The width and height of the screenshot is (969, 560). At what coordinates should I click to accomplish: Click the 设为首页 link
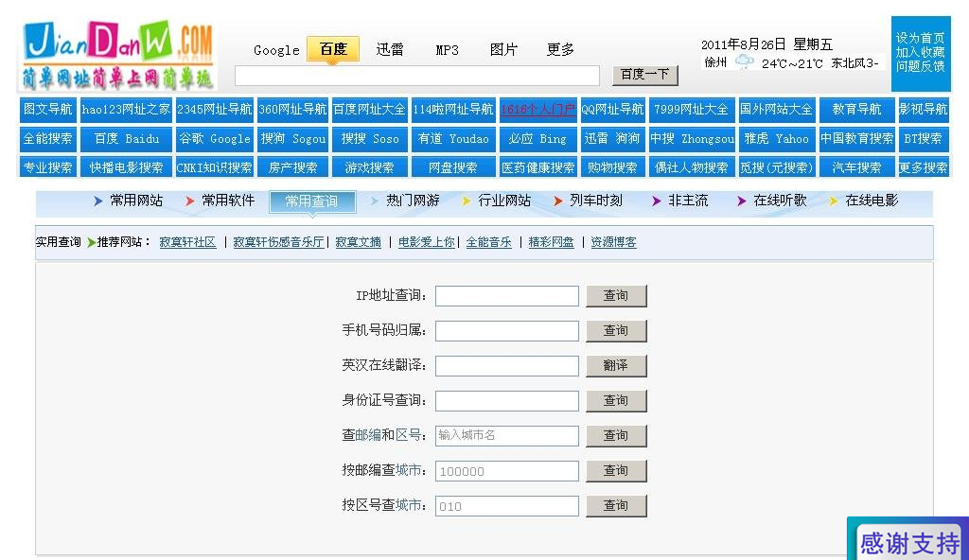(x=920, y=38)
